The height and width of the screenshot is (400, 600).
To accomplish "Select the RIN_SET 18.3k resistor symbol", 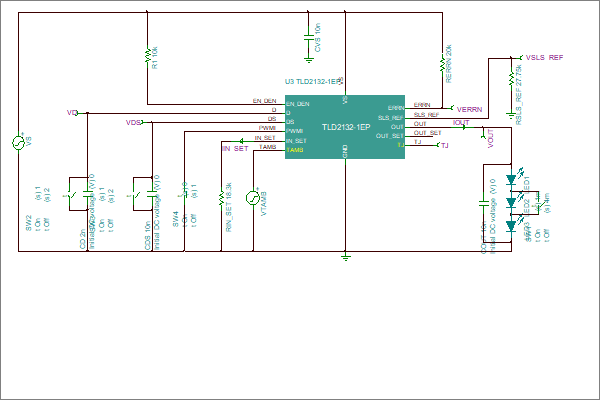I will click(221, 198).
